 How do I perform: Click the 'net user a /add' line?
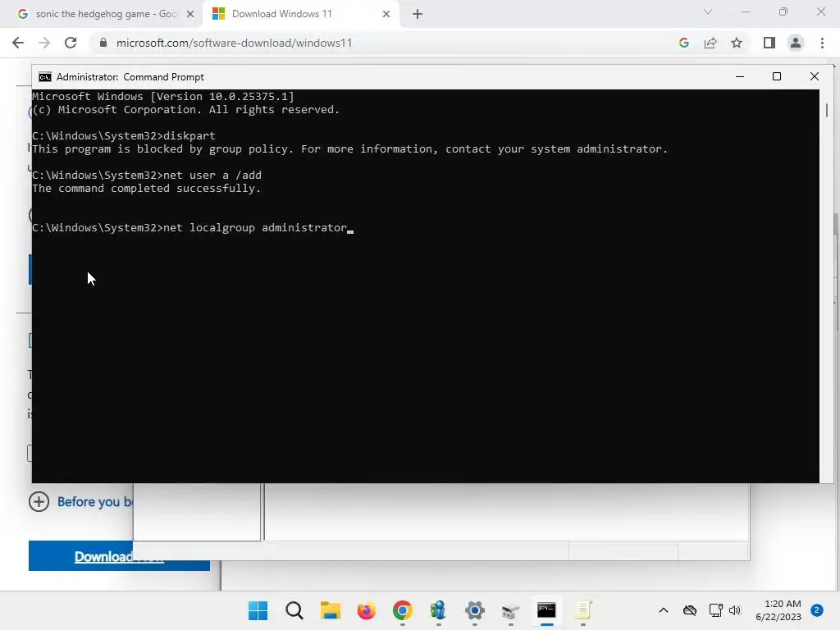point(147,176)
